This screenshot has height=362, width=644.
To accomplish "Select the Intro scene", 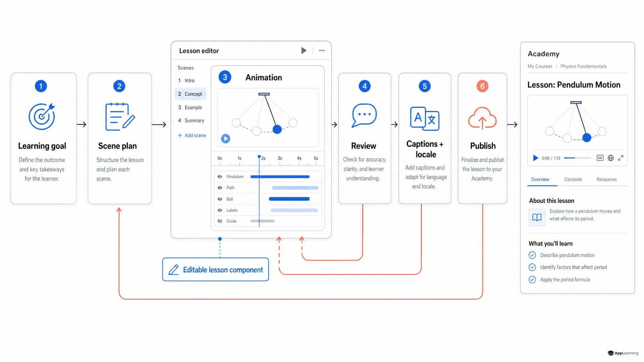I will pyautogui.click(x=190, y=80).
